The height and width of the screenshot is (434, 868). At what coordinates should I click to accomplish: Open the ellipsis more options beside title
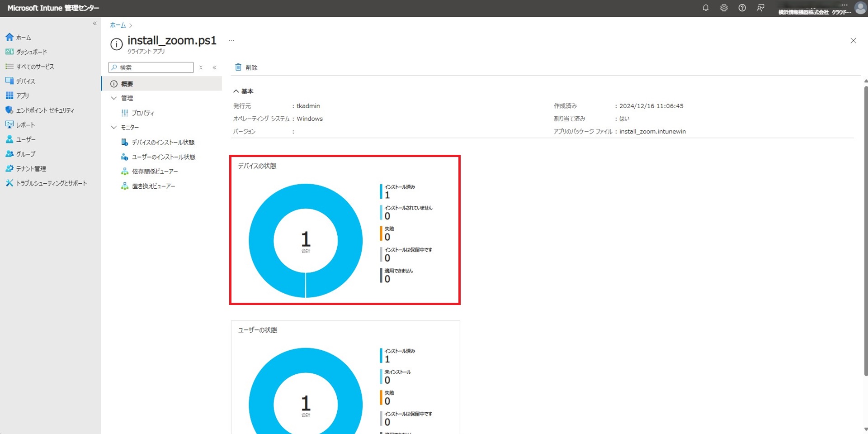coord(231,41)
